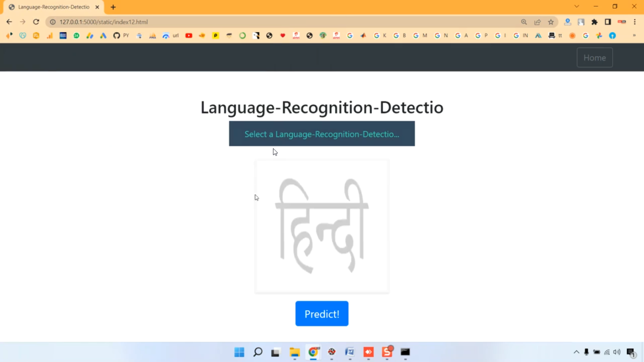Open a new browser tab
Image resolution: width=644 pixels, height=362 pixels.
113,7
